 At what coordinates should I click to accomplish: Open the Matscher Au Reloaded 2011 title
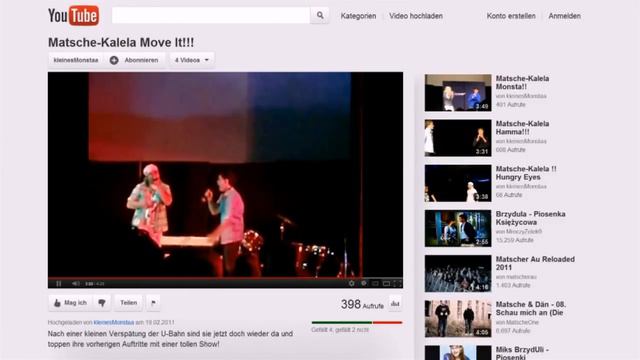(x=535, y=263)
